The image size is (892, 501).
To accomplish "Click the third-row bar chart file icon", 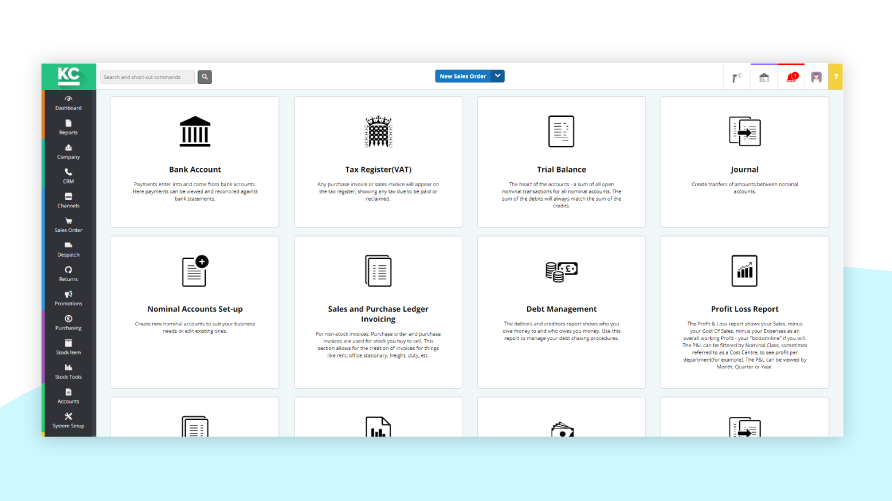I will point(378,427).
